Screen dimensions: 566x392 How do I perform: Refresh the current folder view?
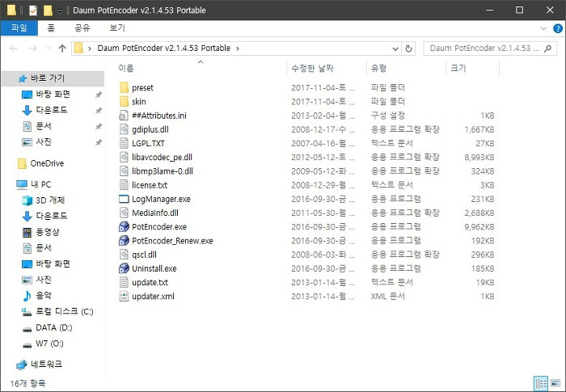[x=408, y=48]
